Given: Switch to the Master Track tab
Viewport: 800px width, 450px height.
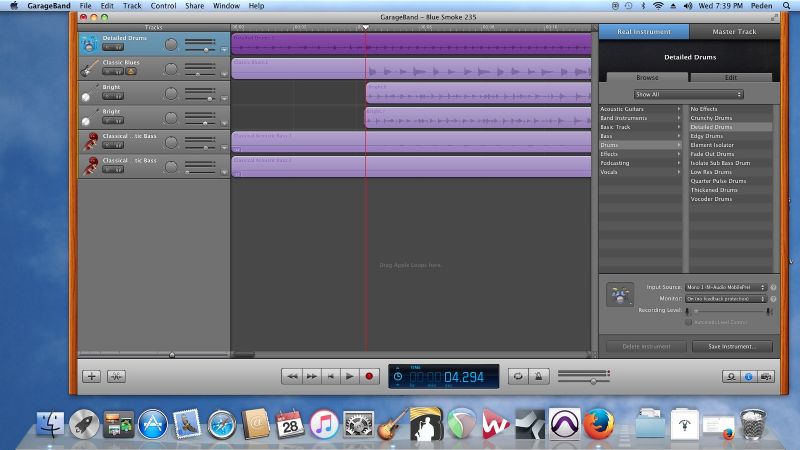Looking at the screenshot, I should click(734, 32).
